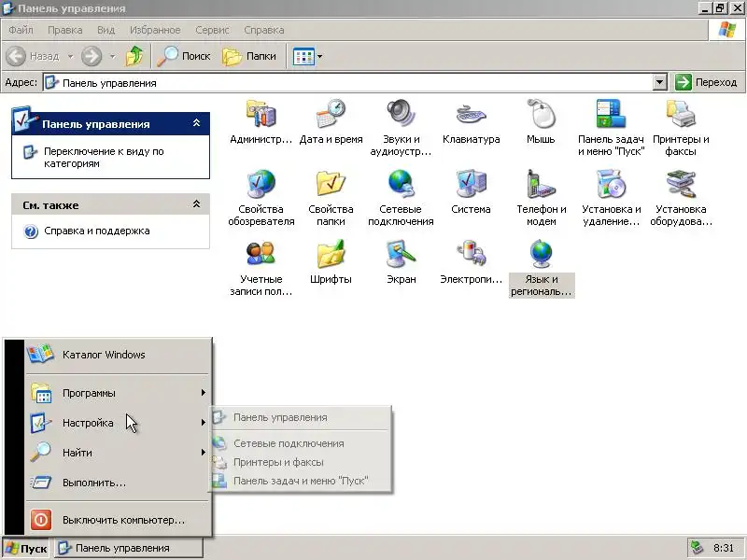Open Установка и удаление программ icon

click(x=611, y=197)
